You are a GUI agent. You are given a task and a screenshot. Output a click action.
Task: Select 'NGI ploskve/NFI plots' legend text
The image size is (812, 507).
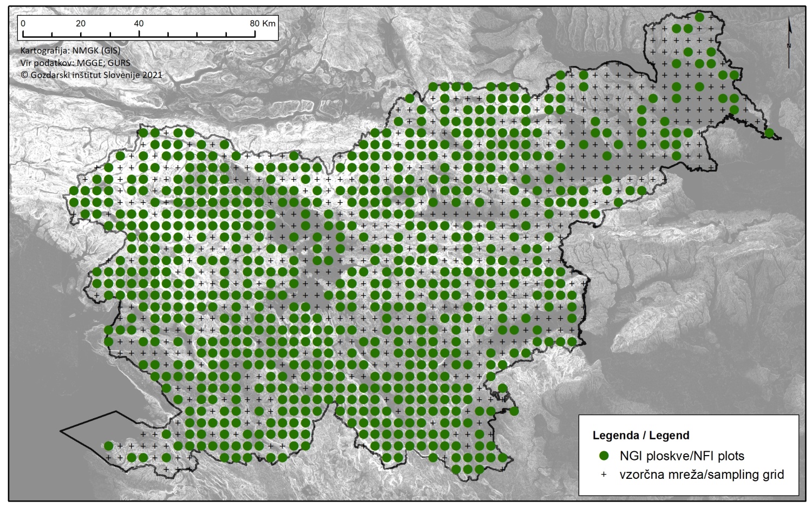(x=682, y=456)
